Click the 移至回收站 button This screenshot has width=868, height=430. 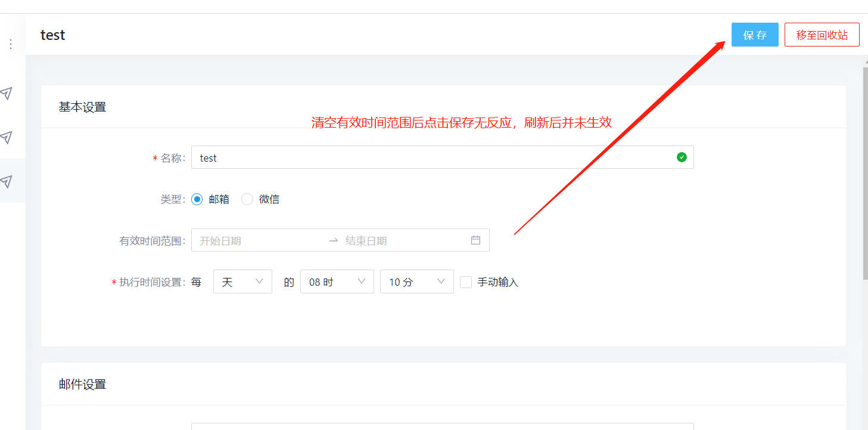point(822,35)
